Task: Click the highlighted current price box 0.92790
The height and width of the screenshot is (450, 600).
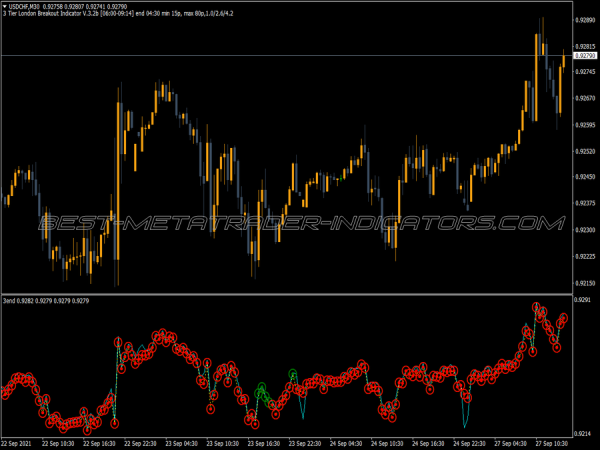Action: pyautogui.click(x=585, y=56)
